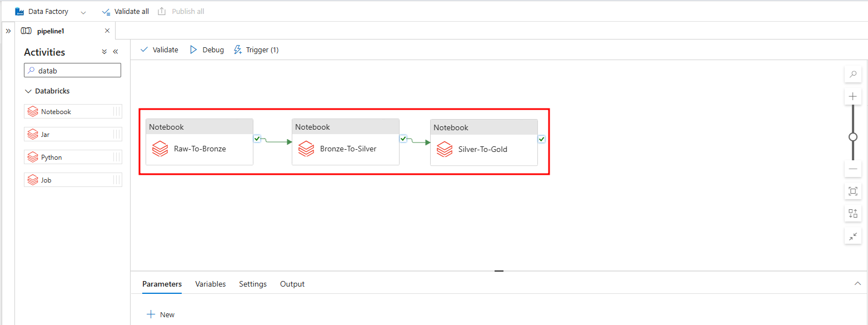
Task: Click the canvas search magnifier icon
Action: 853,74
